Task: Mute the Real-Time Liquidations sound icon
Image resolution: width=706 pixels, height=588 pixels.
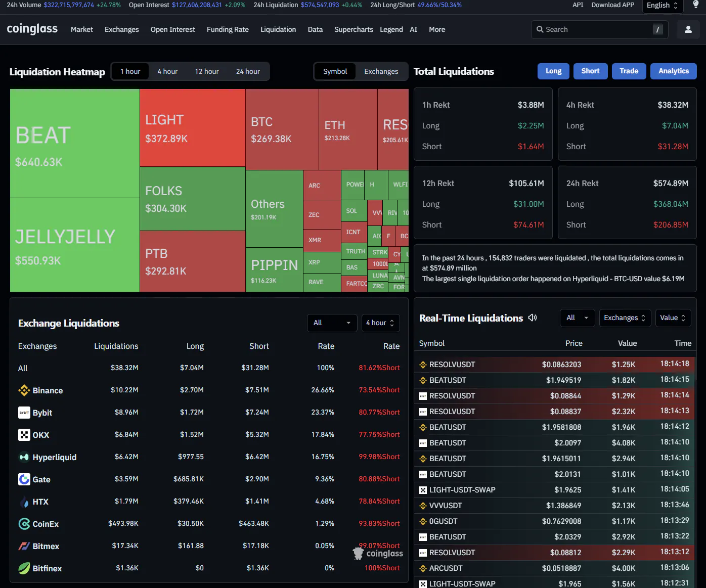Action: [x=533, y=318]
